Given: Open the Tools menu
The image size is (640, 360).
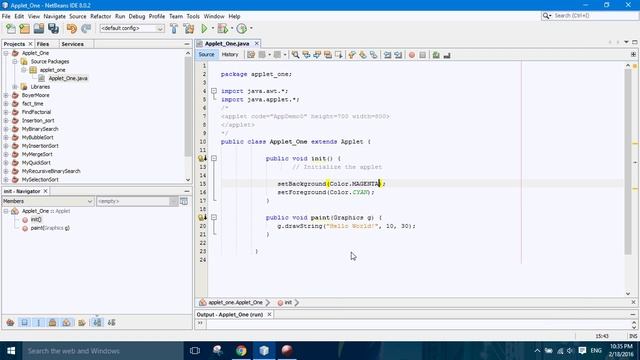Looking at the screenshot, I should point(193,16).
